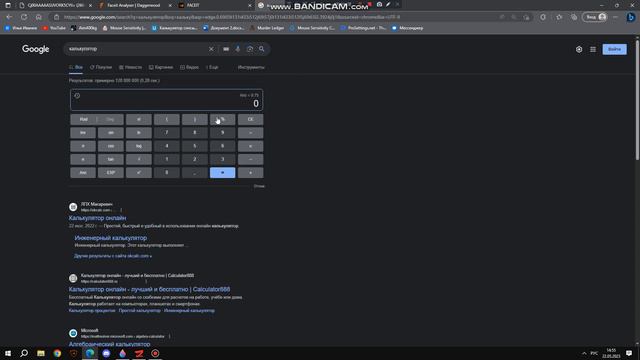Click the tan function button
Viewport: 640px width, 360px height.
point(111,159)
